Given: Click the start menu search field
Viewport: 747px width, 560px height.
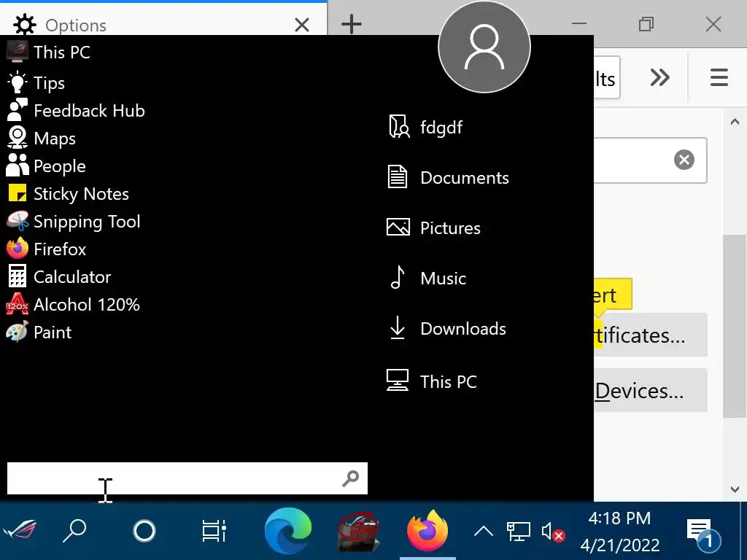Looking at the screenshot, I should click(187, 478).
